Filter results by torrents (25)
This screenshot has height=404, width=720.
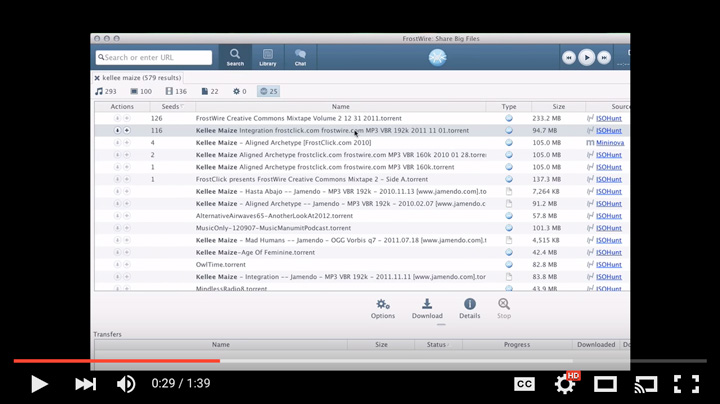pos(268,91)
